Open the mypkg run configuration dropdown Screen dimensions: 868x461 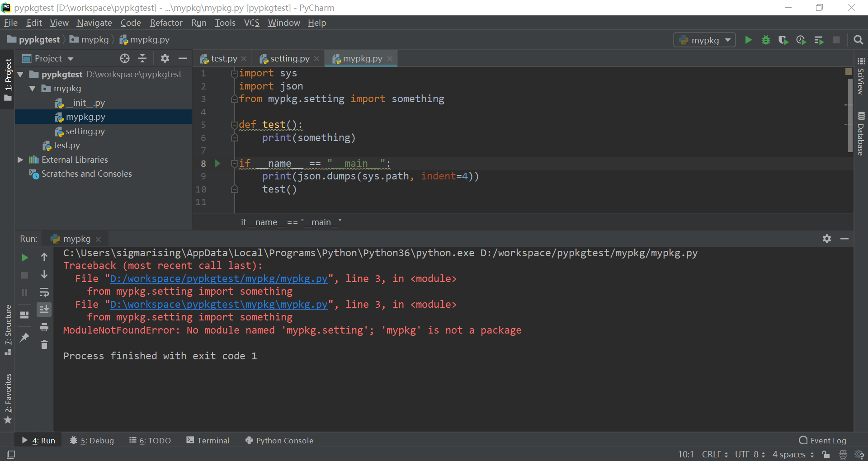704,40
